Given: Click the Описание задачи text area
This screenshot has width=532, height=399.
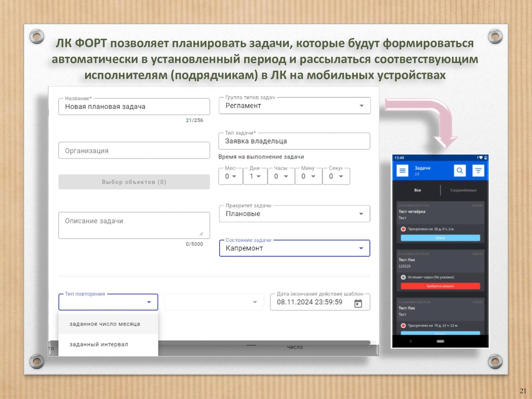Looking at the screenshot, I should 134,225.
